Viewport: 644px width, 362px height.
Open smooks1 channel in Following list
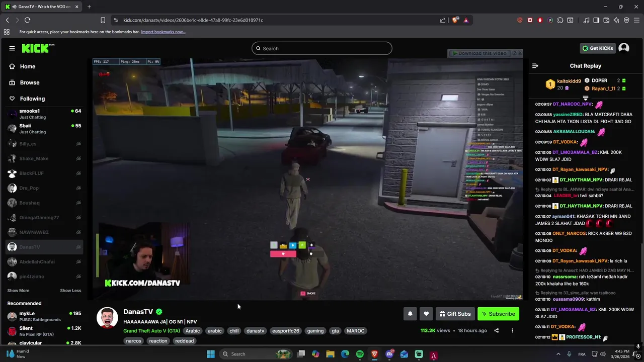click(44, 114)
